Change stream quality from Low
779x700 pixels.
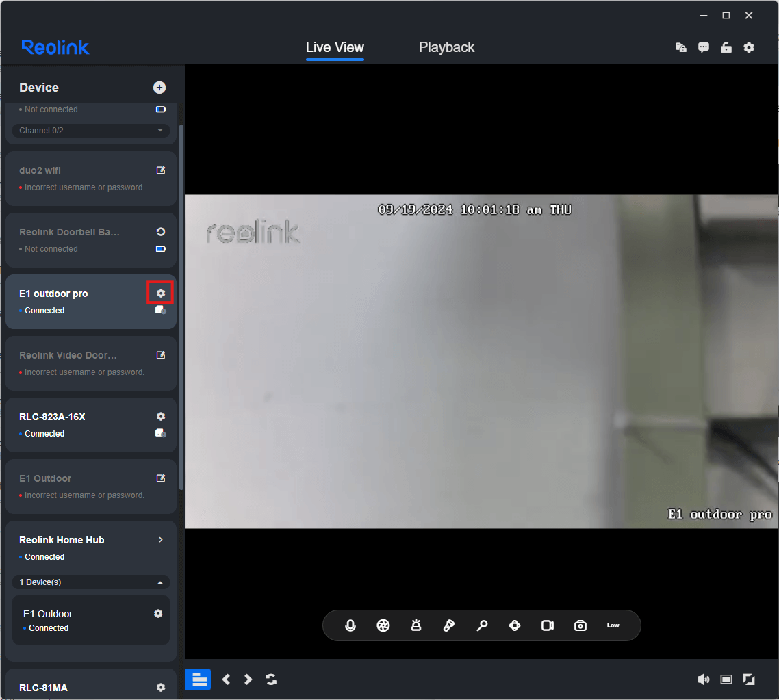point(613,625)
